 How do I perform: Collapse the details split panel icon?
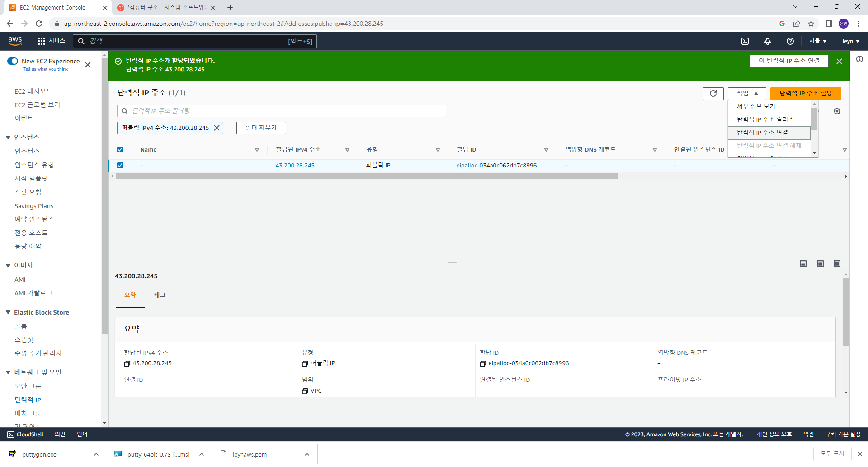point(803,264)
